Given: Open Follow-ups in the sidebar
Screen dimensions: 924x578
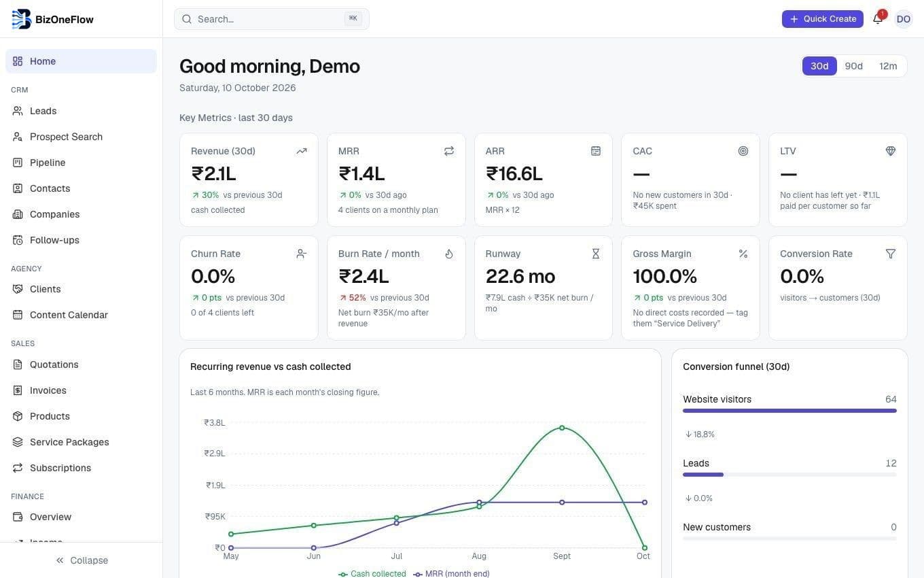Looking at the screenshot, I should click(81, 240).
